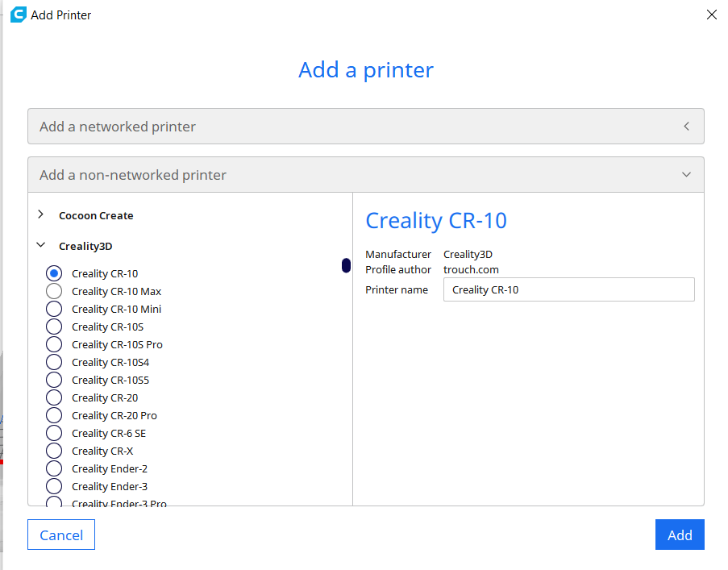728x570 pixels.
Task: Click the Cancel button
Action: pyautogui.click(x=61, y=535)
